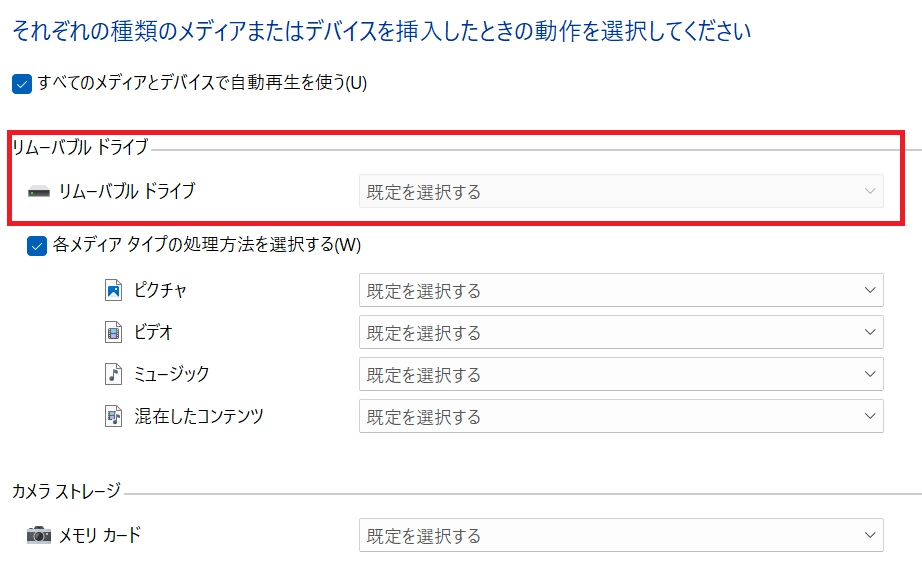Toggle AutoPlay for all media and devices checkbox
Image resolution: width=922 pixels, height=587 pixels.
tap(22, 84)
